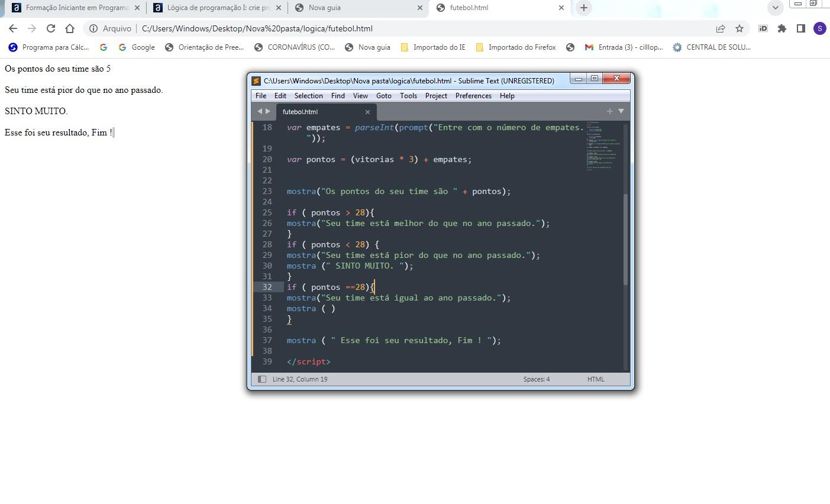
Task: Close the Formação Iniciante em Programa tab
Action: 137,8
